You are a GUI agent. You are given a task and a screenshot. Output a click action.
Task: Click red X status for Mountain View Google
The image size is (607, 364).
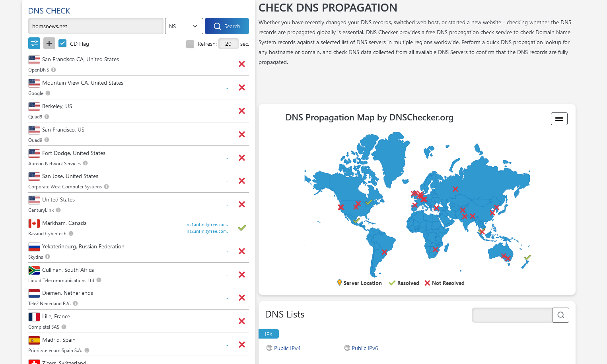242,87
